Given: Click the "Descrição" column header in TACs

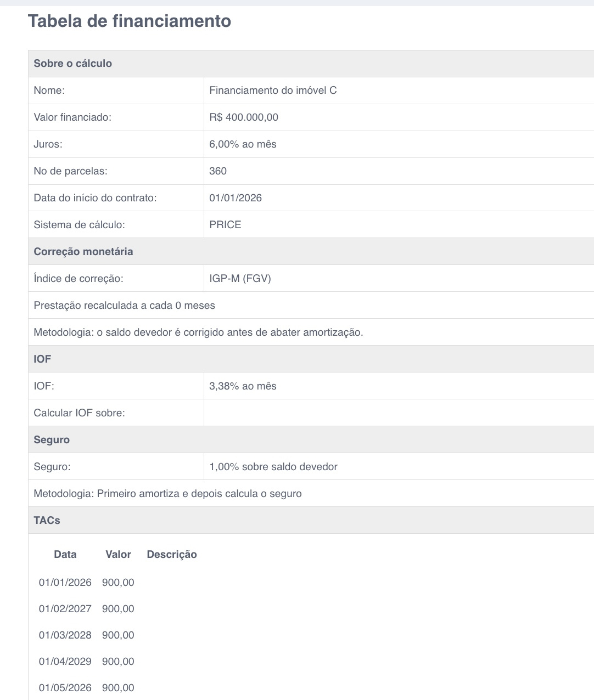Looking at the screenshot, I should click(x=172, y=555).
